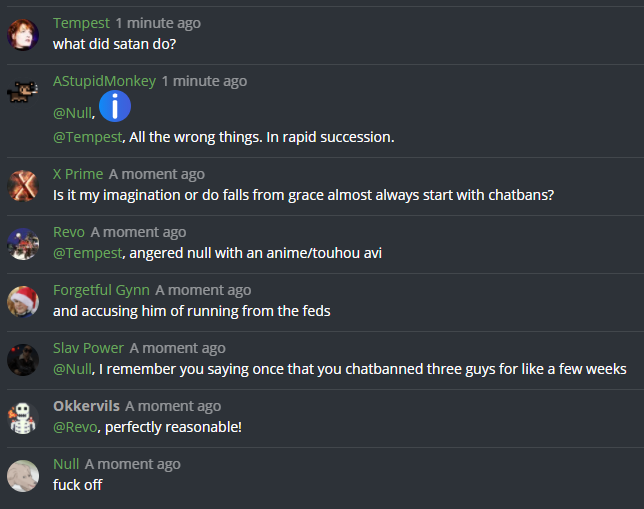Image resolution: width=644 pixels, height=509 pixels.
Task: Open AStupidMonkey's profile name
Action: (104, 81)
